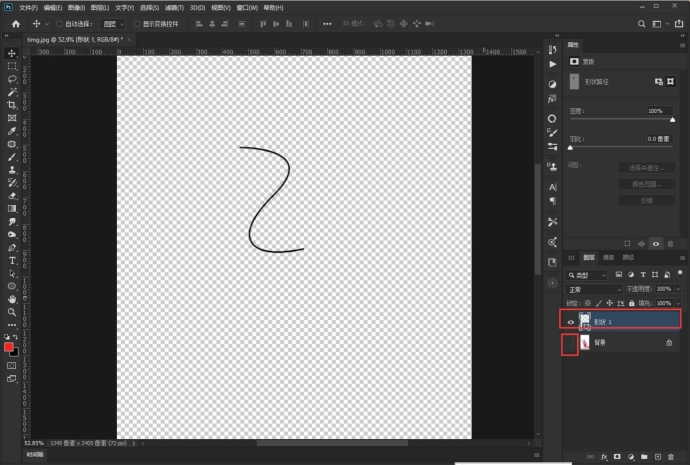Select the Ellipse shape tool

pos(12,286)
